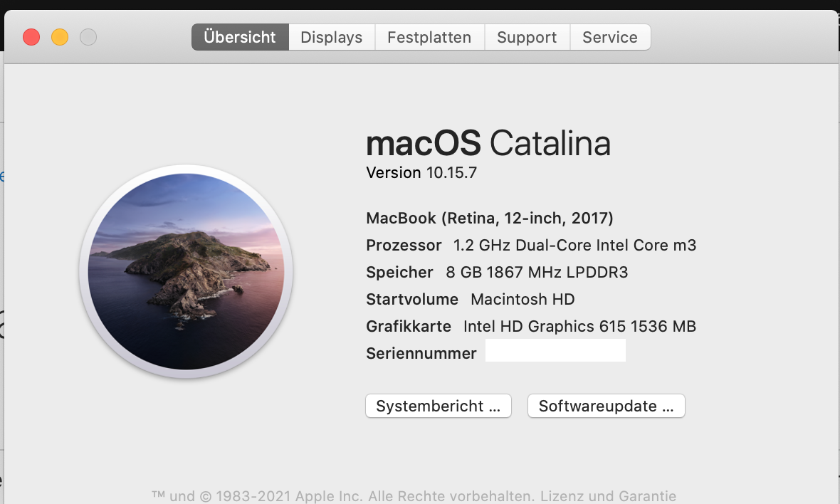
Task: Click the macOS Catalina title
Action: tap(488, 144)
